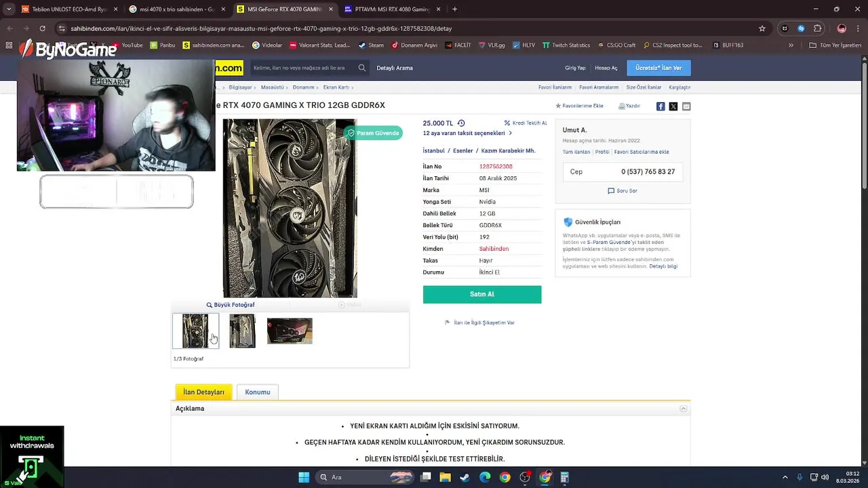
Task: Share listing on Facebook icon
Action: click(660, 106)
